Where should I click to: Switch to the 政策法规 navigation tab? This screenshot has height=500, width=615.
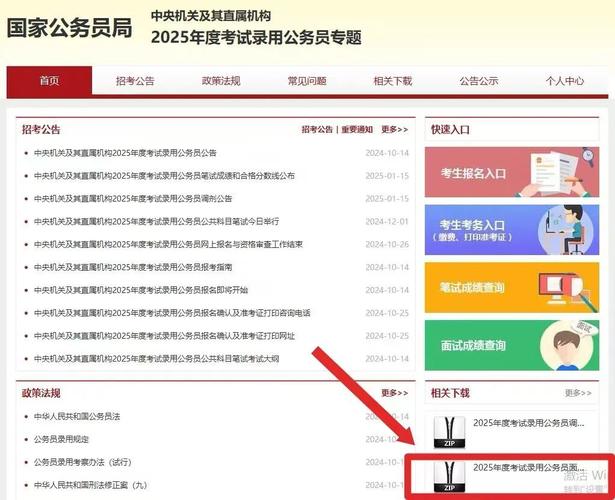click(x=221, y=81)
